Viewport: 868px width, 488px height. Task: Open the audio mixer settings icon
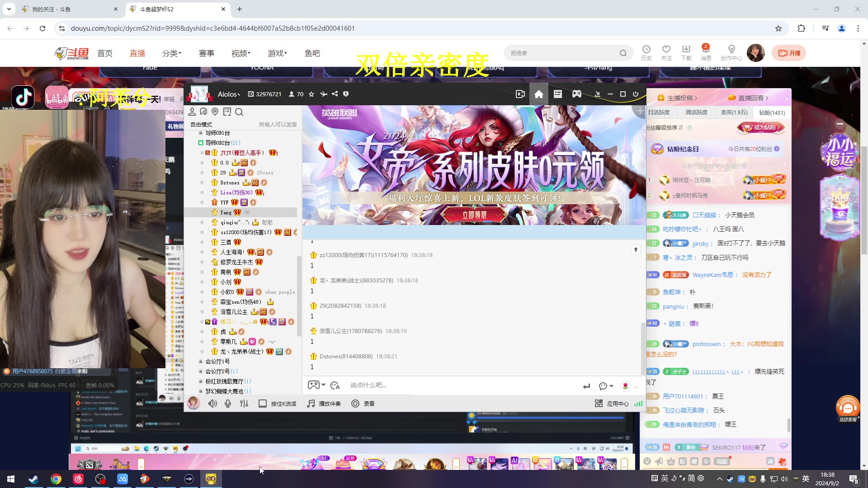244,404
